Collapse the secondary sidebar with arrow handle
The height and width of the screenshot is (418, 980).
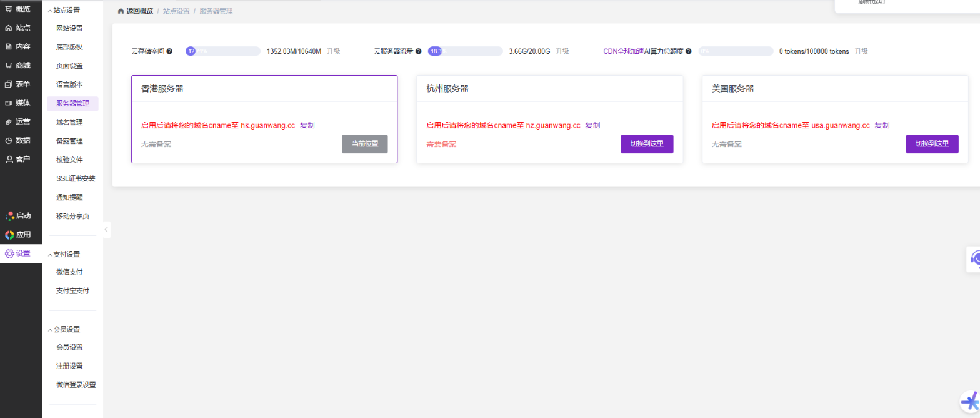tap(106, 230)
